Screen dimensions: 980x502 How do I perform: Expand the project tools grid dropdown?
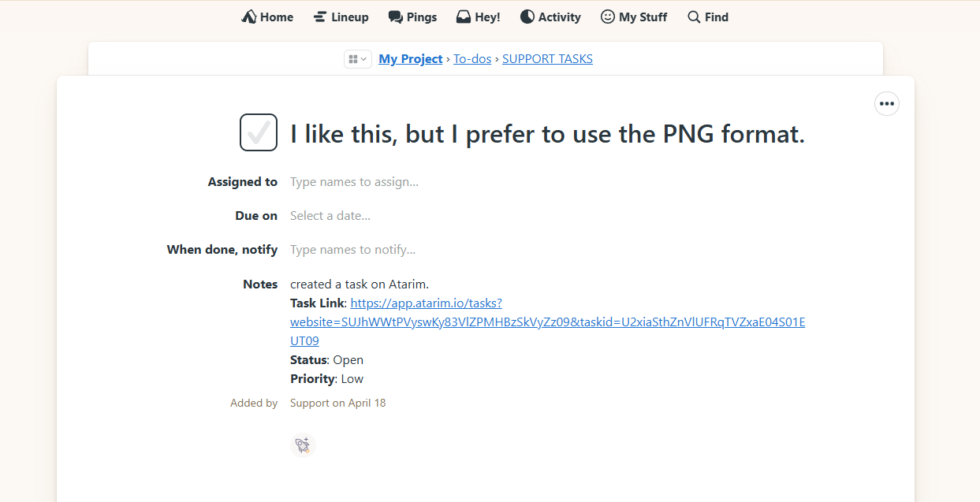pos(357,59)
